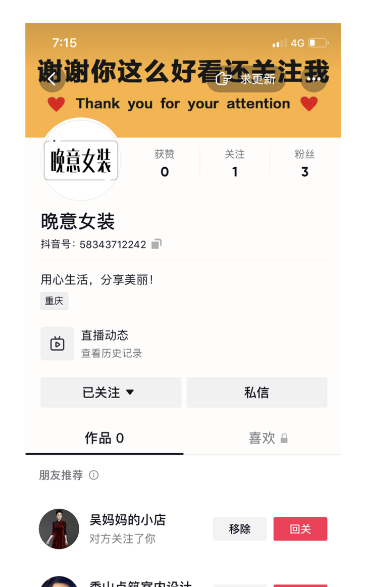
Task: View 查看历史记录 live history link
Action: click(x=111, y=353)
